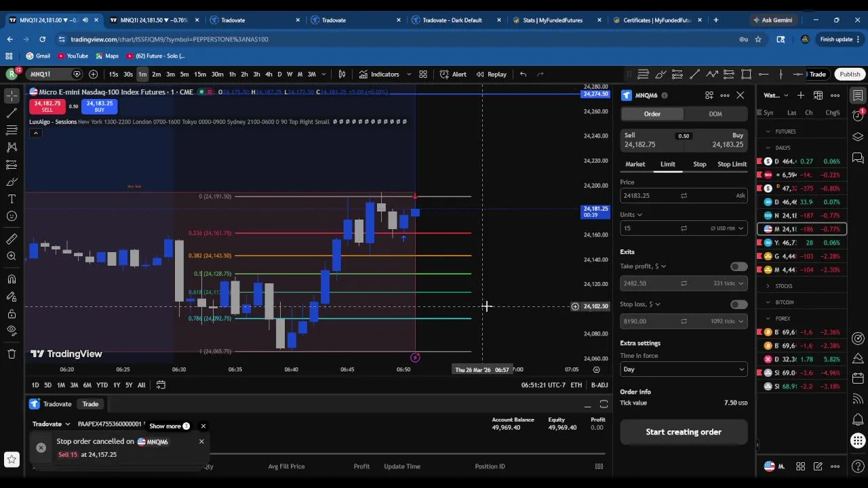The width and height of the screenshot is (868, 488).
Task: Open the chart candle style selector
Action: [342, 74]
